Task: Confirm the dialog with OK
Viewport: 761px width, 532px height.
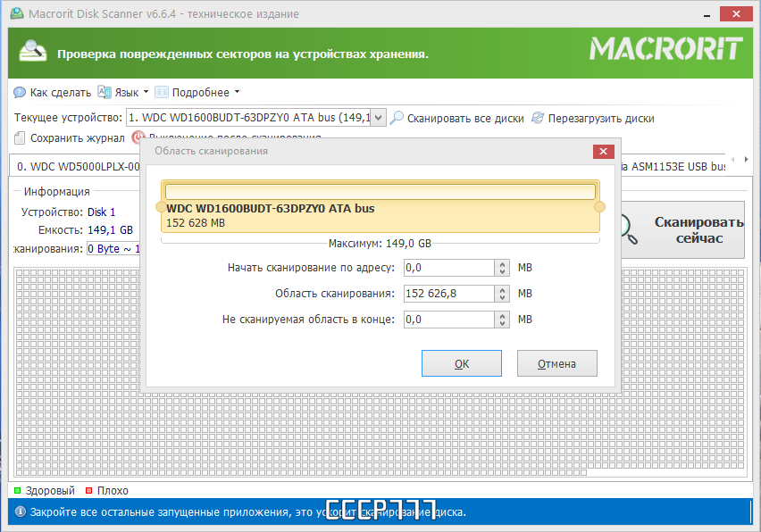Action: point(462,363)
